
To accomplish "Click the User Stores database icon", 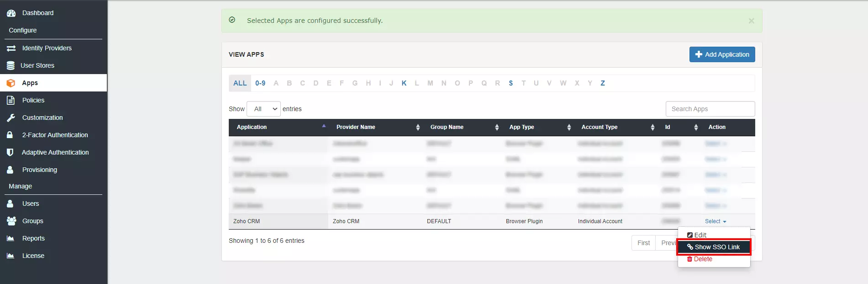I will coord(11,65).
